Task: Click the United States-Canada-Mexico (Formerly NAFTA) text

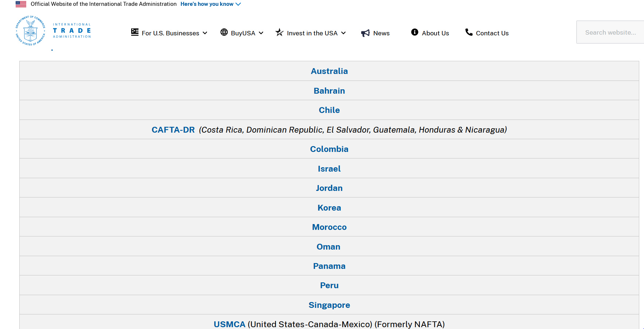Action: [346, 324]
